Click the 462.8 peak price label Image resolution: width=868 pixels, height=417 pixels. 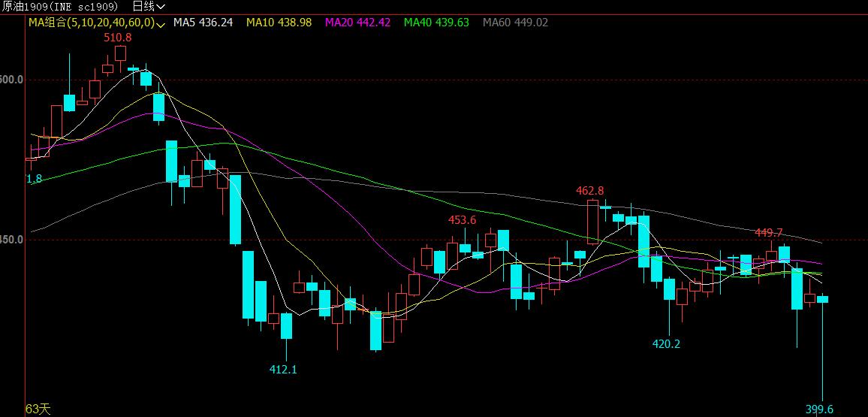[590, 191]
